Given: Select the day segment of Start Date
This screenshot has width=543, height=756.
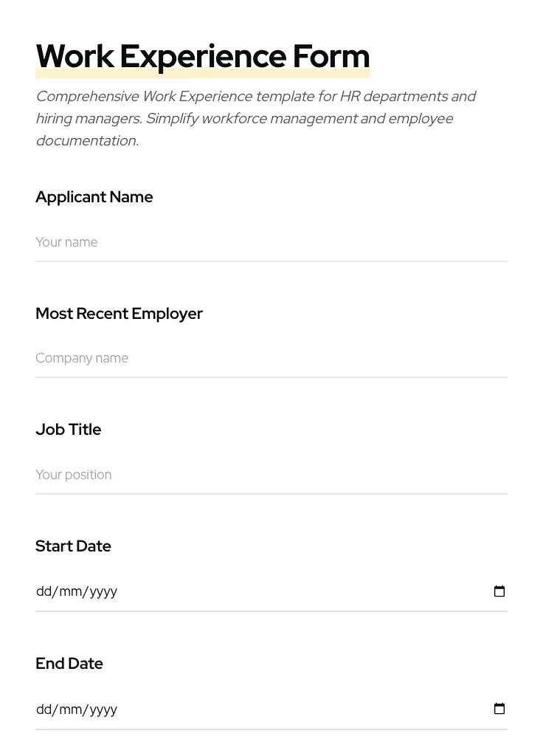Looking at the screenshot, I should click(x=44, y=591).
